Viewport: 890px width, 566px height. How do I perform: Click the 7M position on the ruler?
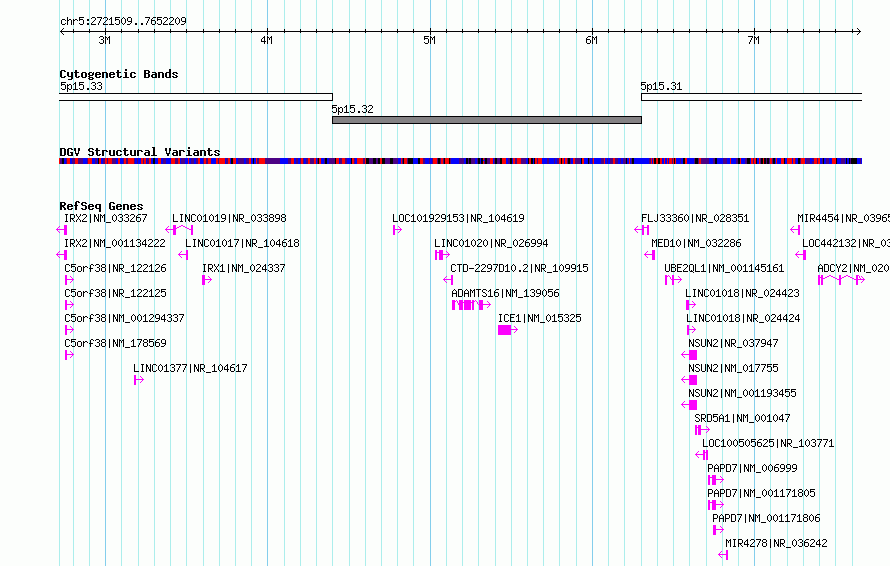753,40
